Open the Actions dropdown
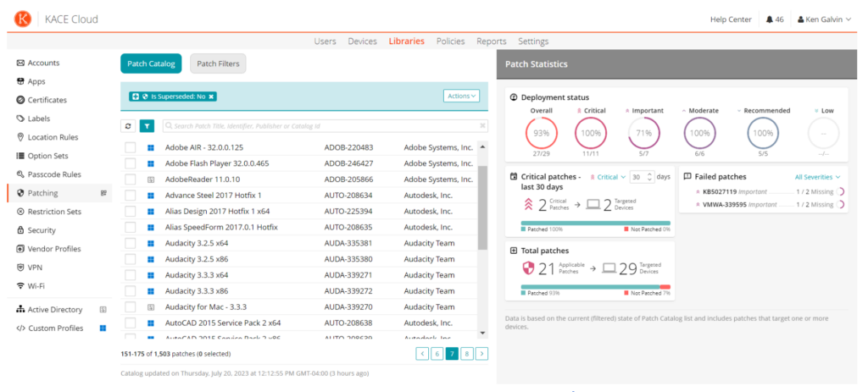The height and width of the screenshot is (392, 868). 461,97
